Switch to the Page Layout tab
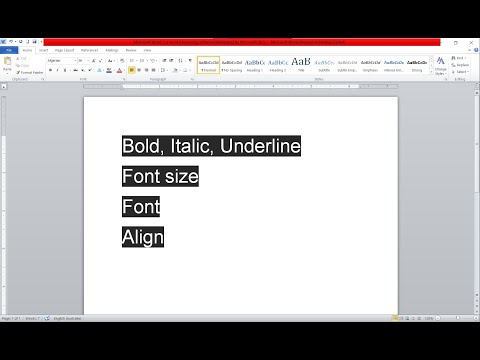This screenshot has width=480, height=360. 64,50
